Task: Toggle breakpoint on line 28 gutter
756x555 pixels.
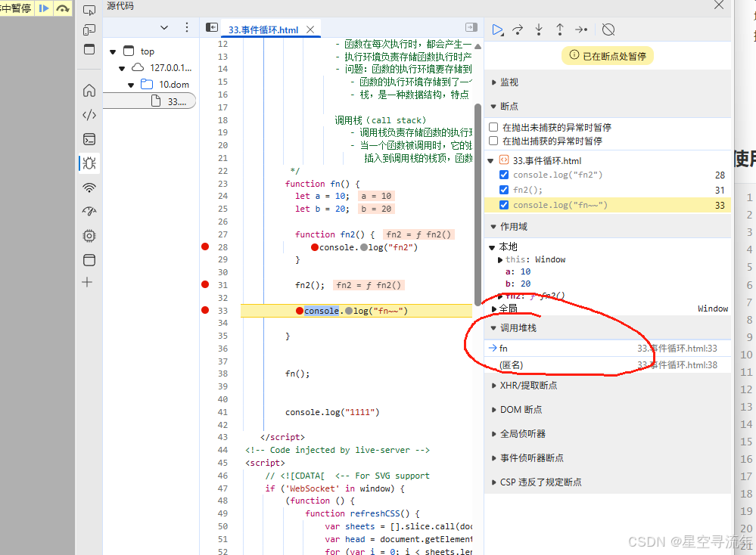Action: pos(205,246)
